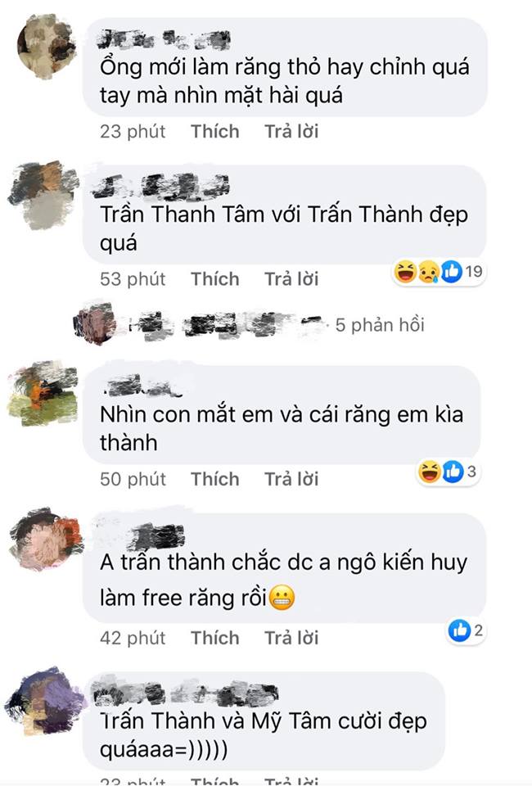Reply to the comment posted 23 phút ago
The height and width of the screenshot is (786, 532).
(291, 131)
